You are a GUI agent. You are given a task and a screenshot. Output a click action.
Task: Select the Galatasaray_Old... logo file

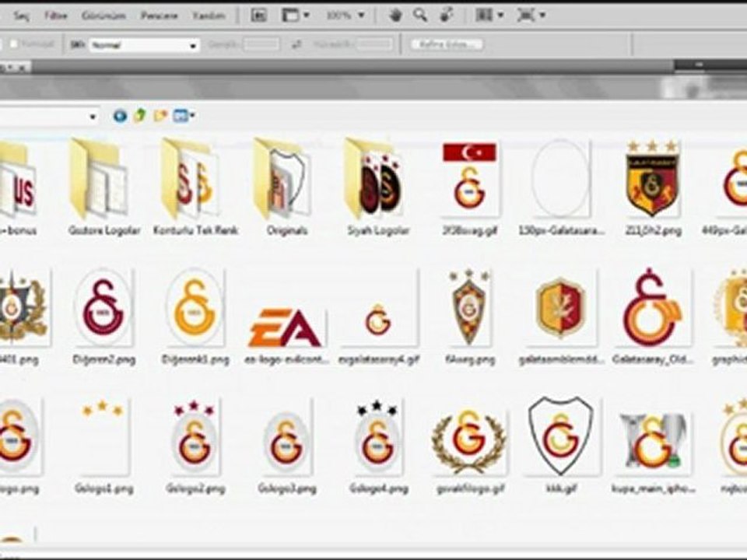(x=652, y=308)
